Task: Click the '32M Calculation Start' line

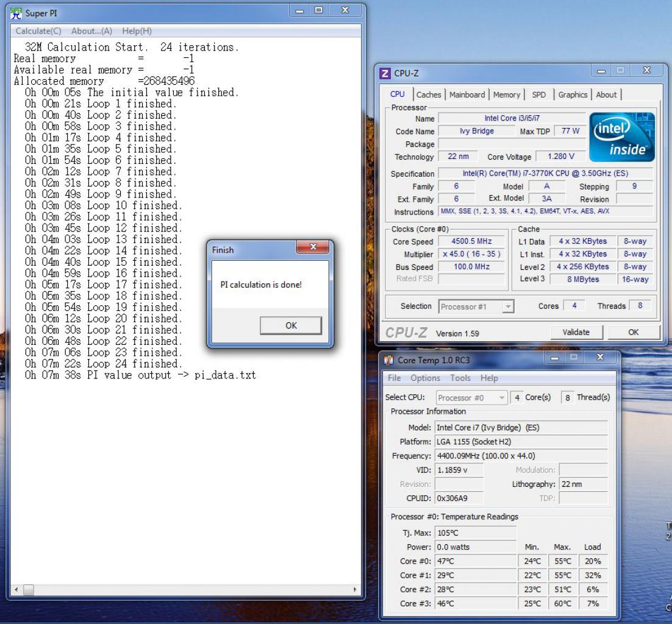Action: 131,47
